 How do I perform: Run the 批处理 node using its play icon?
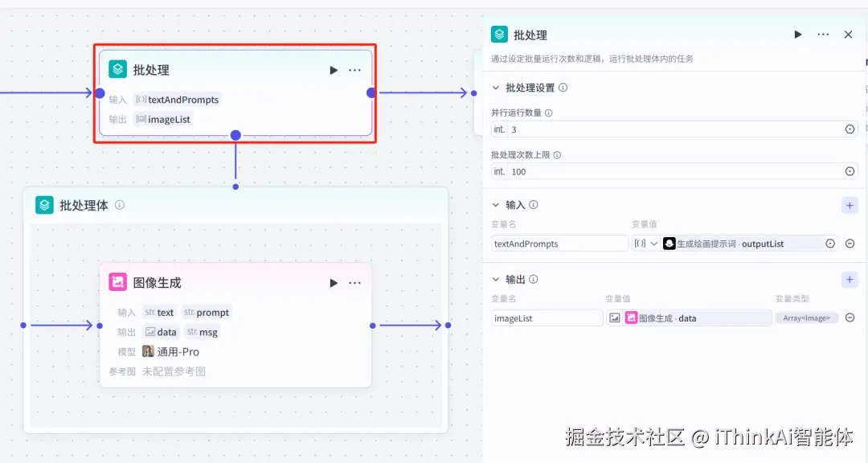click(x=334, y=70)
